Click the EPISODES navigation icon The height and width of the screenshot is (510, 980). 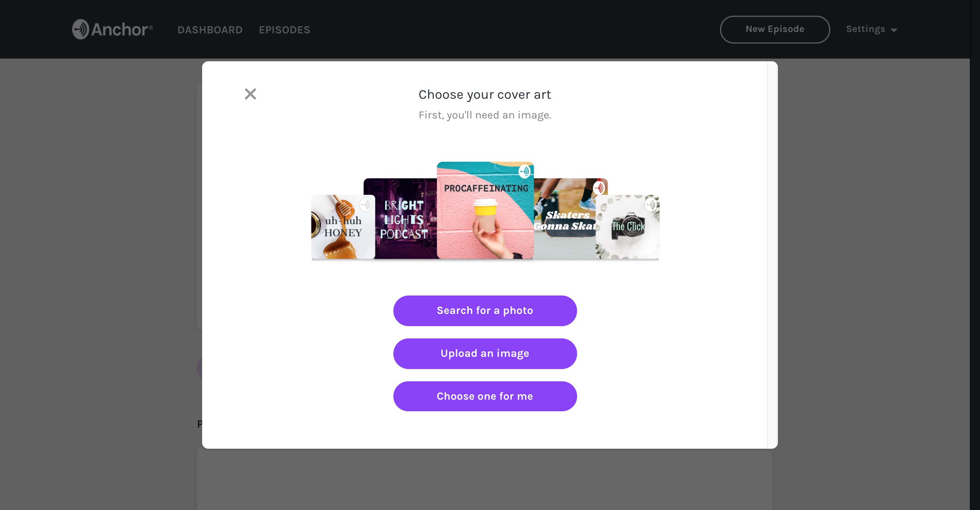pos(284,29)
